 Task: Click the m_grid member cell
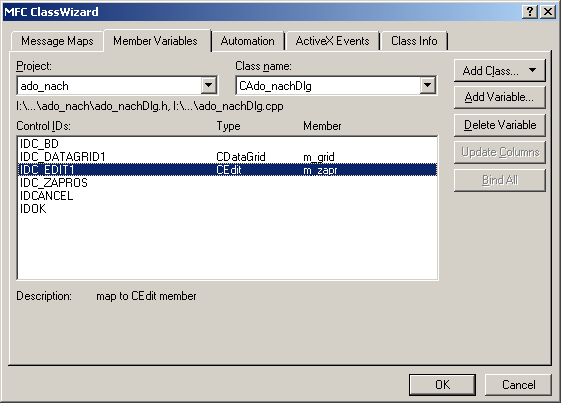(319, 157)
